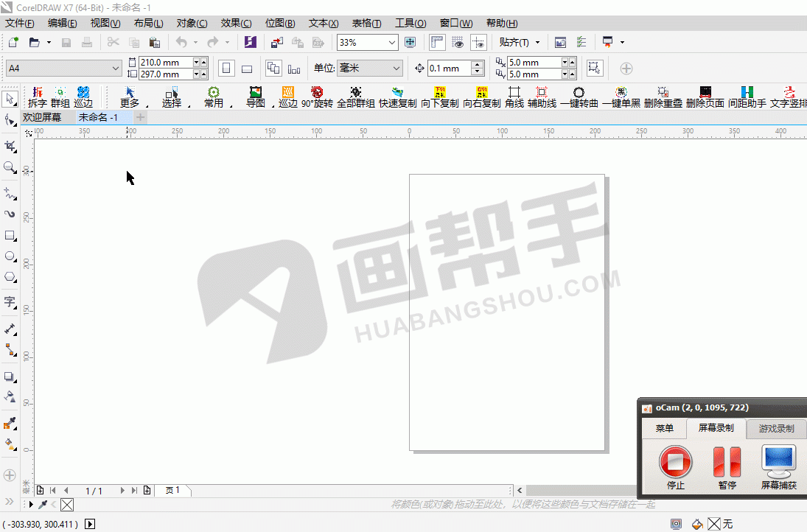Stop recording in oCam window

tap(675, 467)
